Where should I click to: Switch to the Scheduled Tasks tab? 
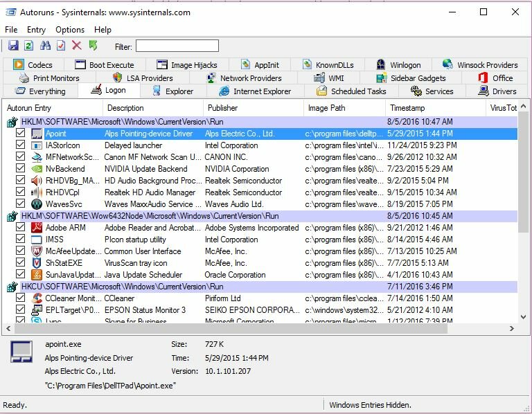(x=351, y=91)
